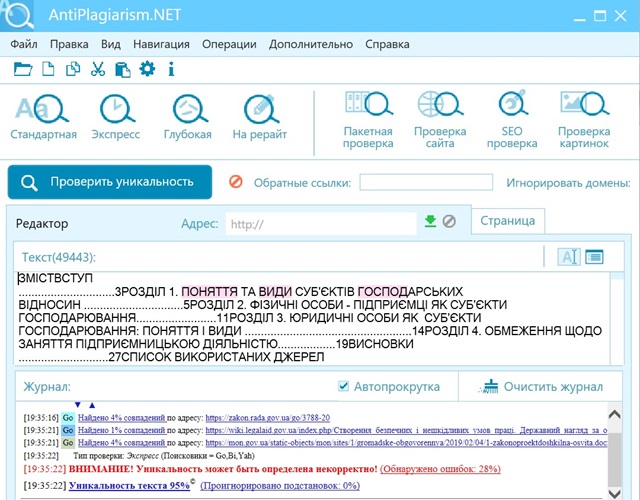Viewport: 640px width, 500px height.
Task: Click inside the text editor area
Action: click(x=312, y=318)
